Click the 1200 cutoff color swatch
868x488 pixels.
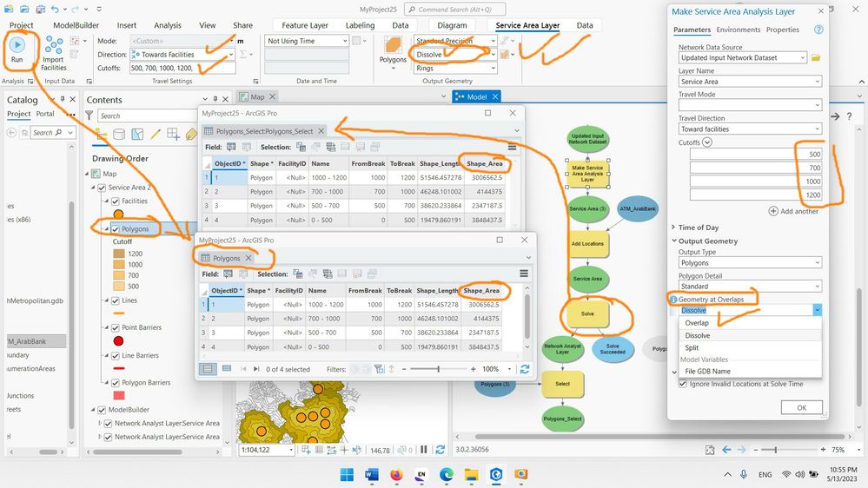[118, 254]
